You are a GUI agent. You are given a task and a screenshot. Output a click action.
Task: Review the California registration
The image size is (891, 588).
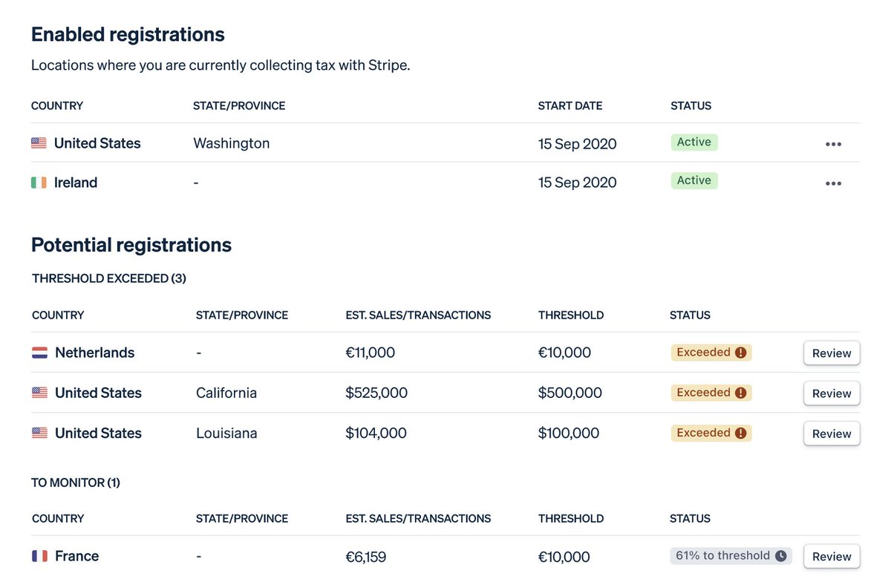[832, 393]
